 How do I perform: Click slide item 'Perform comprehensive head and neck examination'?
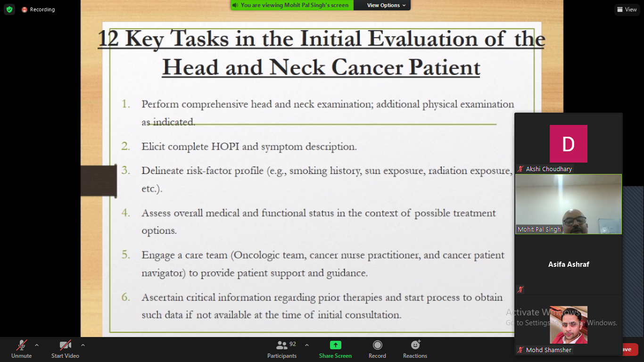[328, 113]
